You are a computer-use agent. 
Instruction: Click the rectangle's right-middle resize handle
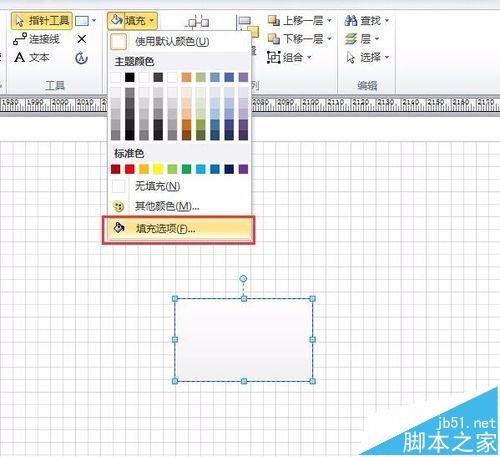[312, 340]
